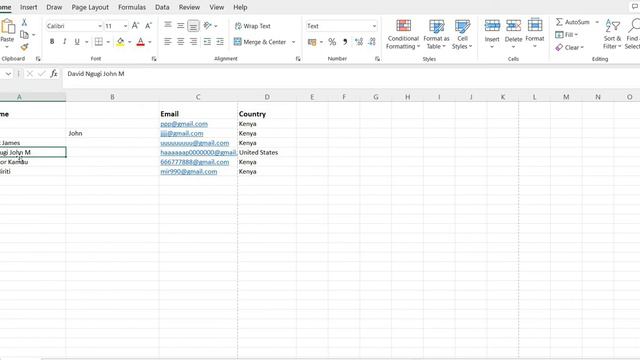Open the Page Layout tab
The image size is (640, 360).
(x=90, y=7)
